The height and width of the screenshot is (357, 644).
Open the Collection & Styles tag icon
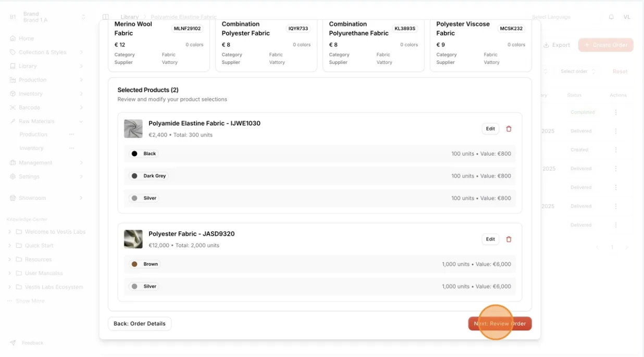(x=13, y=52)
